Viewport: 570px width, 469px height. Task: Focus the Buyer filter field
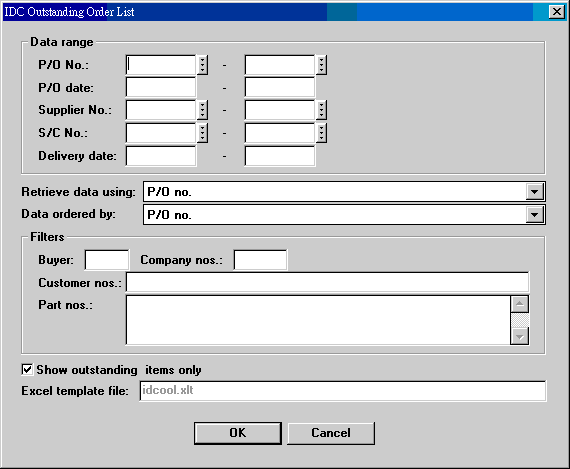(107, 260)
